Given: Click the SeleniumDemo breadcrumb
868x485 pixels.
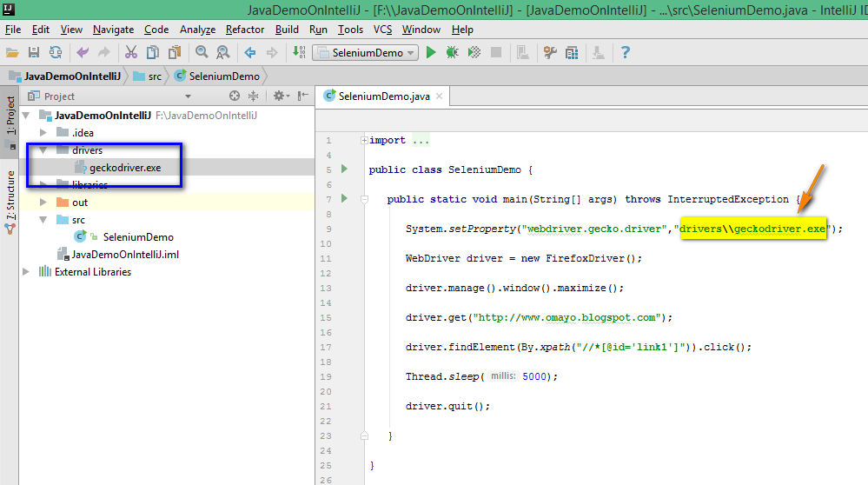Looking at the screenshot, I should [217, 76].
